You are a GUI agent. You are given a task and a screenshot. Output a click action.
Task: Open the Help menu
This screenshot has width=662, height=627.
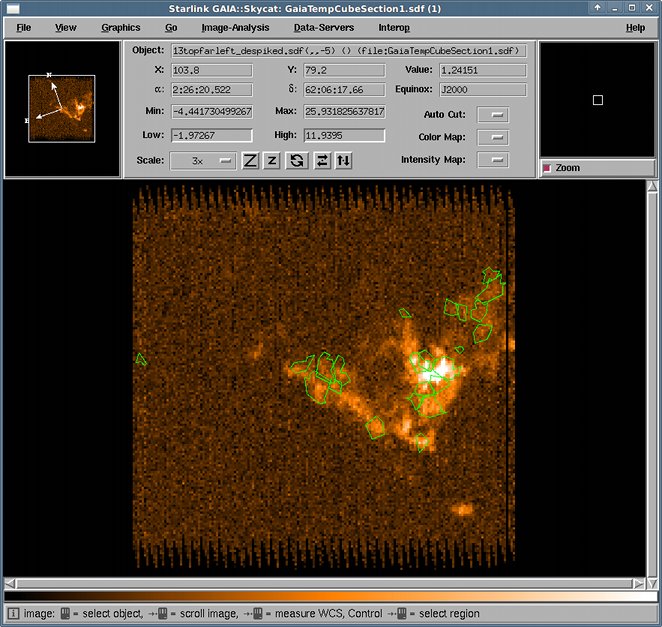tap(635, 28)
